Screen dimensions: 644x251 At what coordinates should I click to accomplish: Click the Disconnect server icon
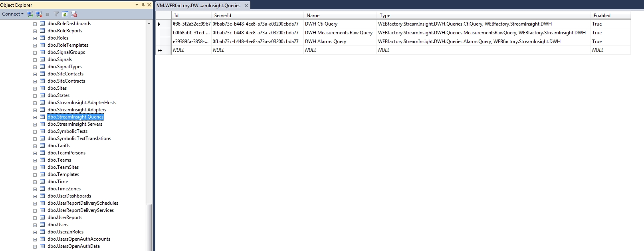click(39, 14)
